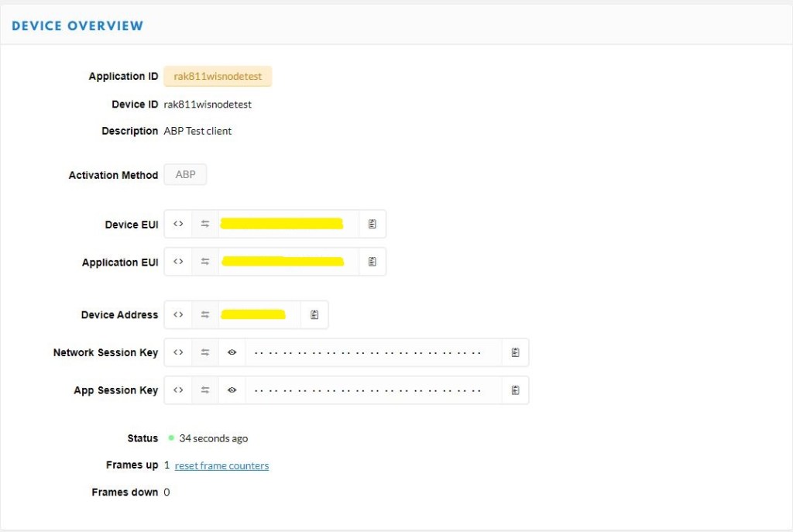Toggle hex format for Device Address
The width and height of the screenshot is (793, 532).
point(178,314)
